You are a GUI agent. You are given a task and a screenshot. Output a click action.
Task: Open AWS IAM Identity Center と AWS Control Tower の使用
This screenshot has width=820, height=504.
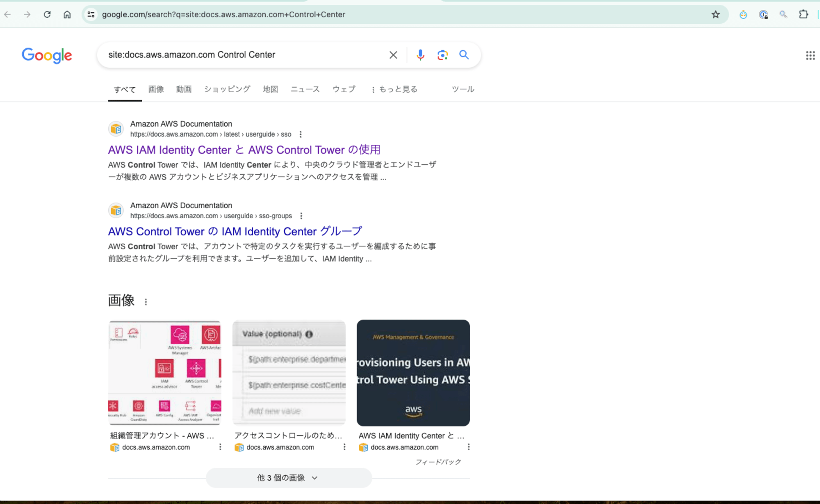click(244, 150)
